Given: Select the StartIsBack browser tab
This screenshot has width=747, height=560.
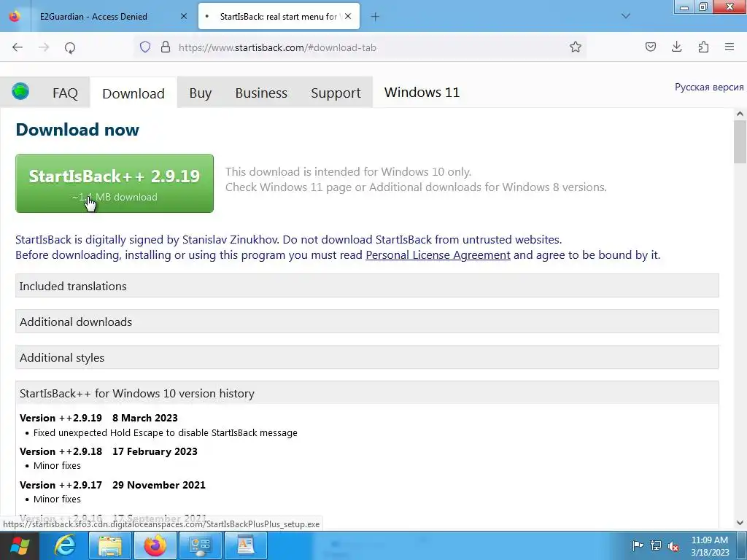Looking at the screenshot, I should pos(279,16).
